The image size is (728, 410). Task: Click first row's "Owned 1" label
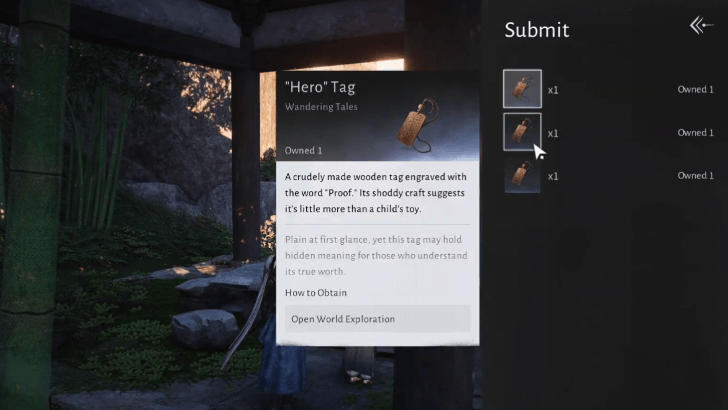coord(695,89)
